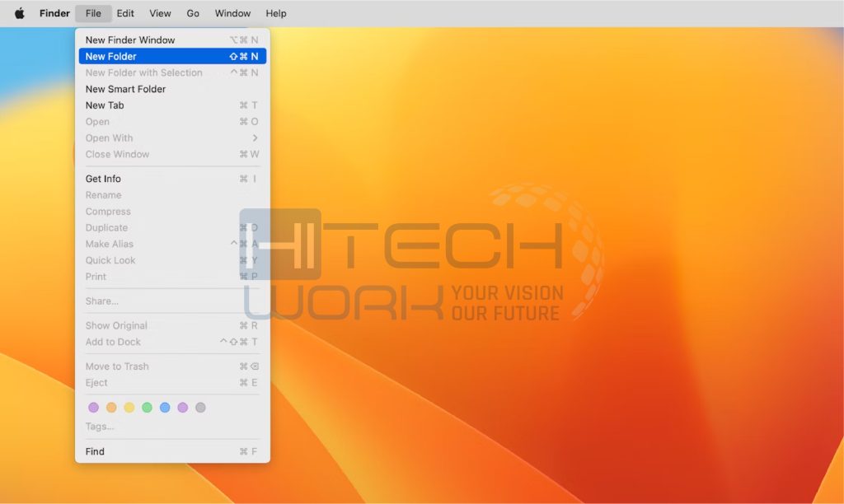Select the highlighted New Folder item
844x504 pixels.
pos(172,56)
